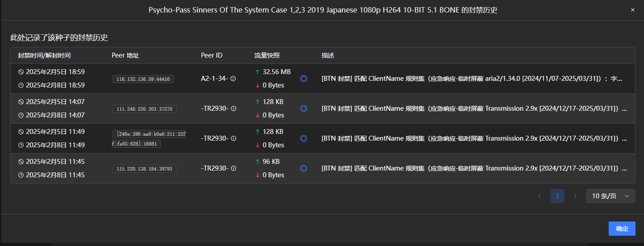644x246 pixels.
Task: Close the ban history dialog
Action: pos(632,10)
